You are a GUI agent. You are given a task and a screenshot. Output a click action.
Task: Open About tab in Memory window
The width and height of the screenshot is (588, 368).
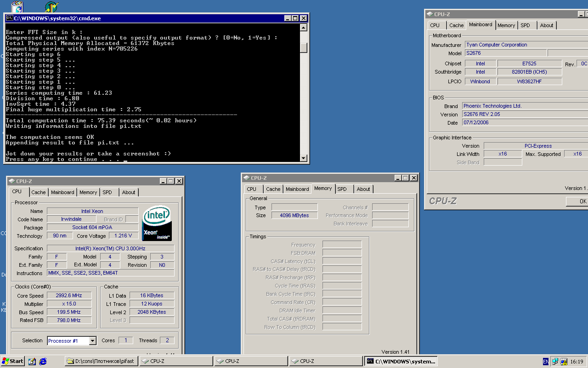[363, 189]
